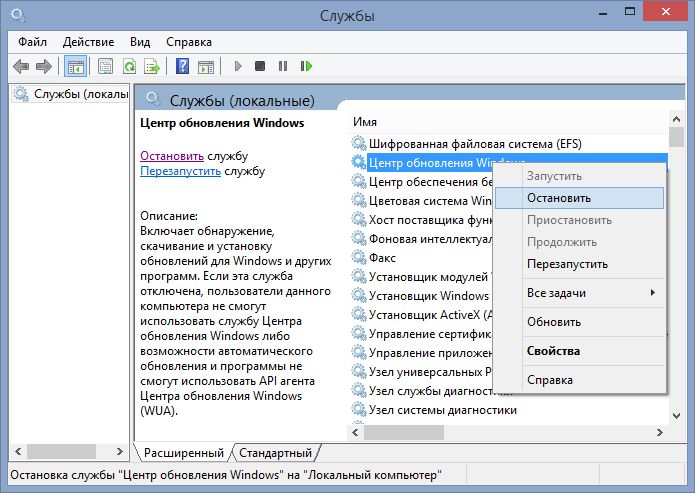Click the Restart service toolbar icon
This screenshot has height=493, width=695.
306,66
